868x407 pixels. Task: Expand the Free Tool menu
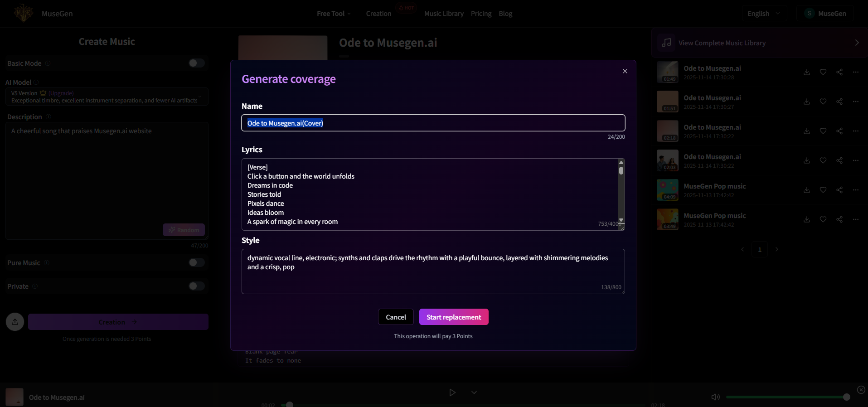pyautogui.click(x=334, y=14)
